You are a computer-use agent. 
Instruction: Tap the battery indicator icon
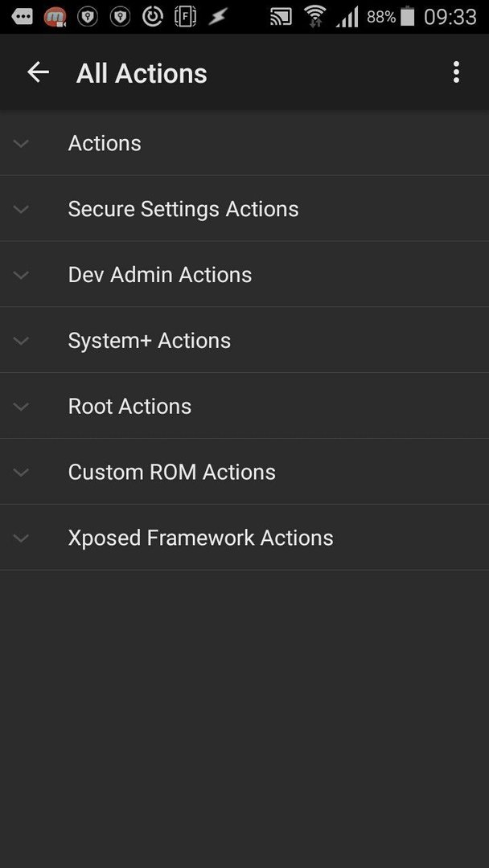point(408,16)
